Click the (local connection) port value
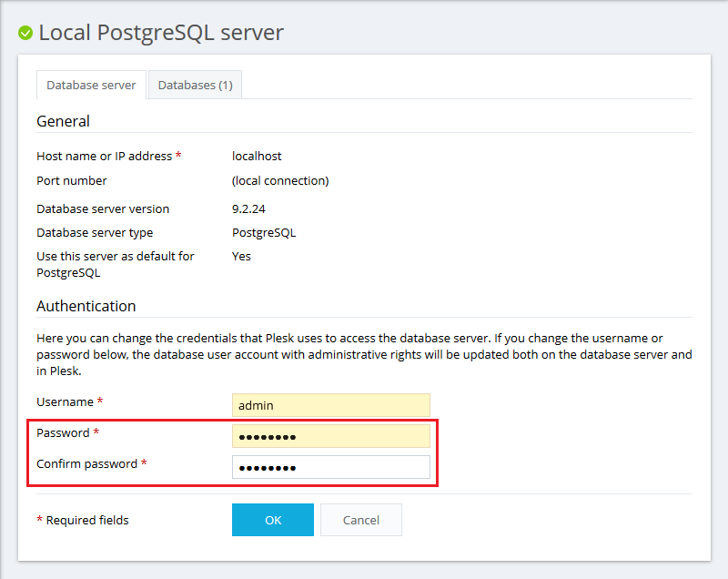 click(x=280, y=180)
